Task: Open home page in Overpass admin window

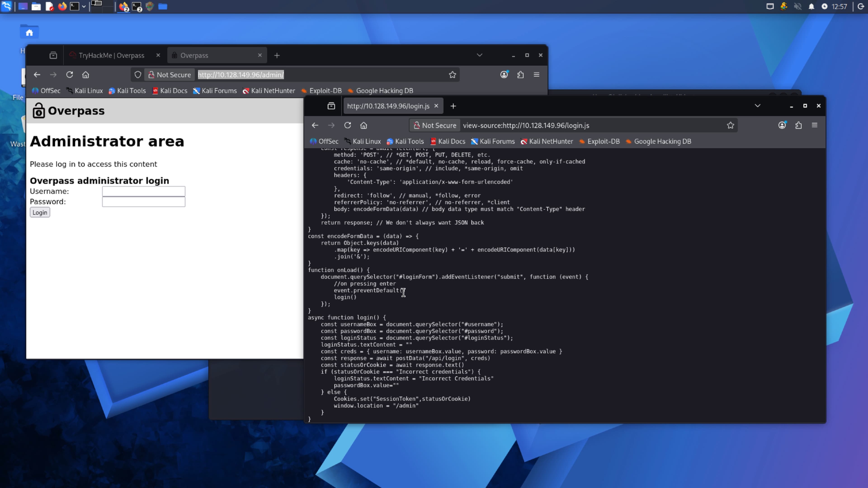Action: [x=86, y=74]
